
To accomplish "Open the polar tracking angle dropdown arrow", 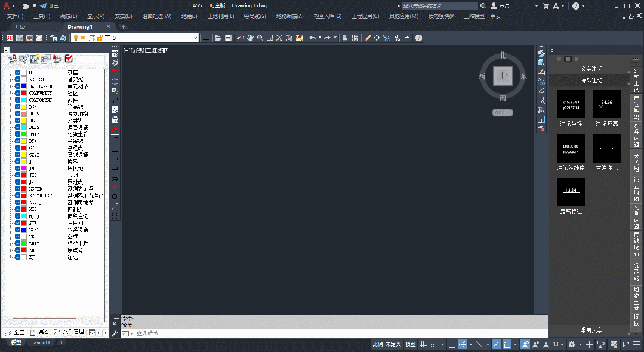I will 470,344.
